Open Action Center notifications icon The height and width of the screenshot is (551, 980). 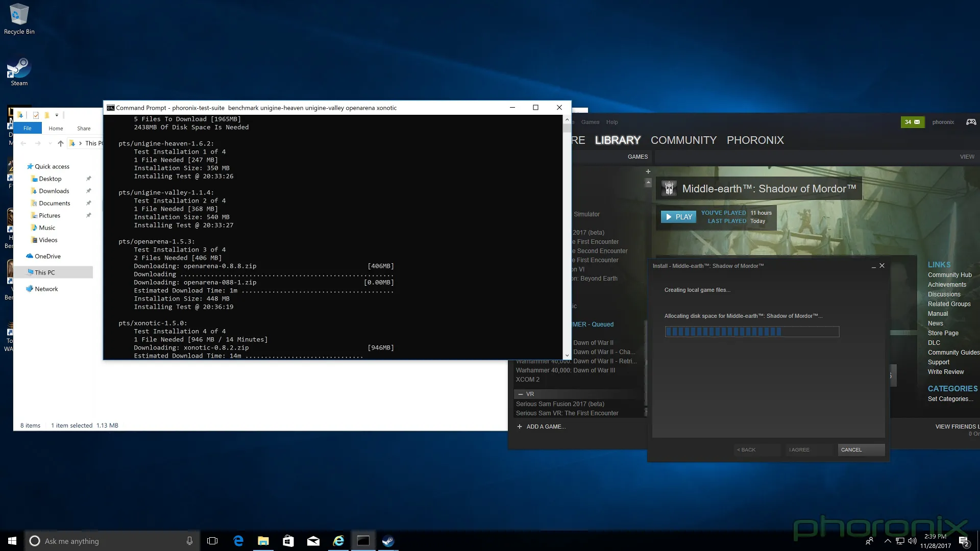tap(964, 541)
